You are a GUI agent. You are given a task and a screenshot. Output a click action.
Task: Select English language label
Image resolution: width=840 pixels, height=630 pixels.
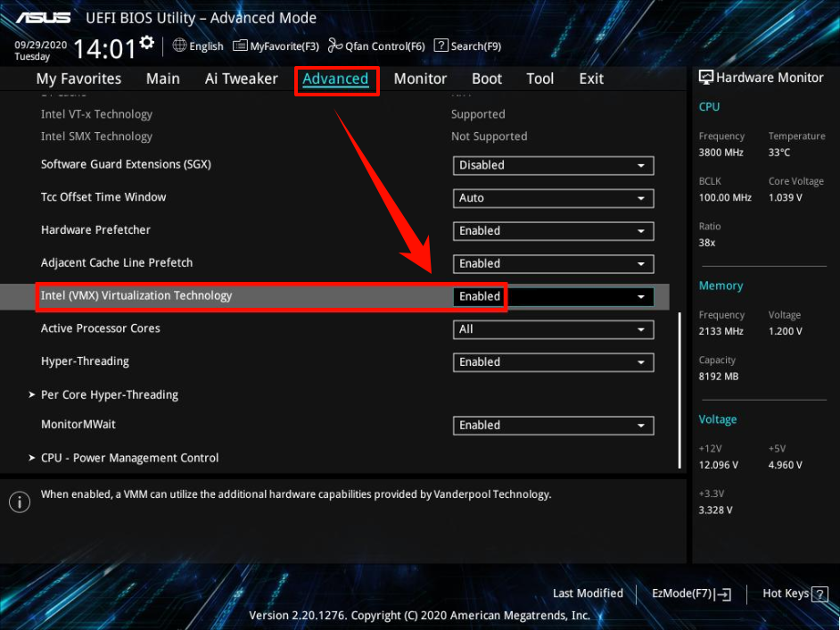206,46
